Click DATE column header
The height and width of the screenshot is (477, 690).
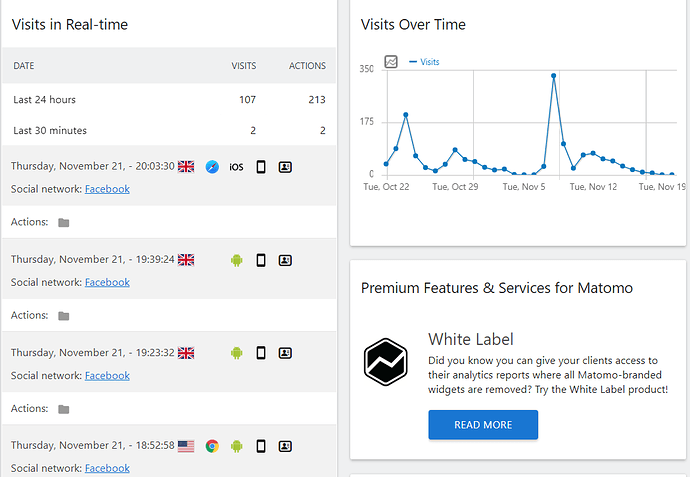(x=24, y=66)
